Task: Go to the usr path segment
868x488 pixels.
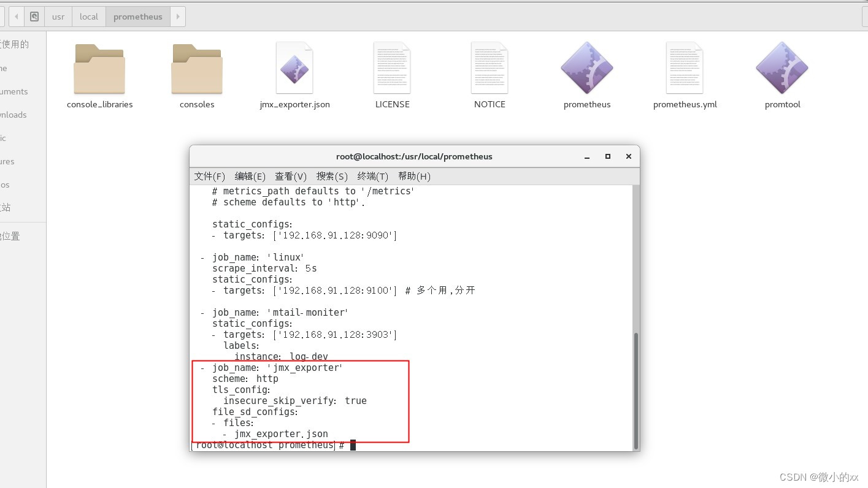Action: [x=58, y=17]
